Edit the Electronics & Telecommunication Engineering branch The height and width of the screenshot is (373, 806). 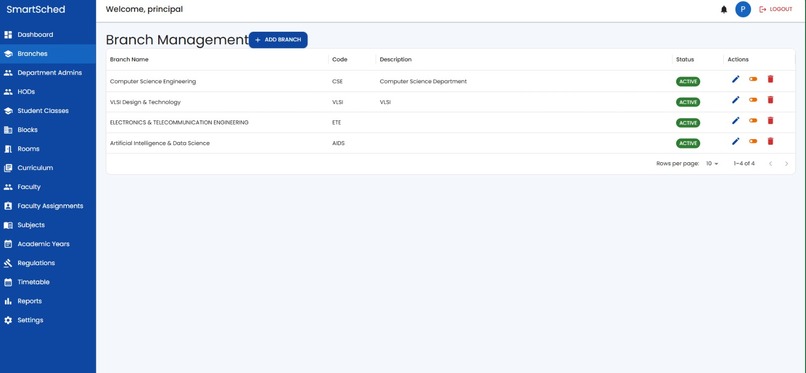click(736, 120)
